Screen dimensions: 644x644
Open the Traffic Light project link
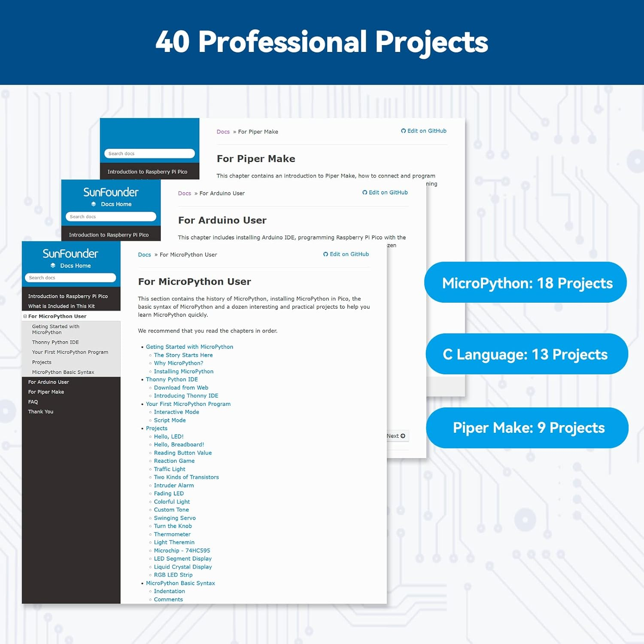(170, 469)
